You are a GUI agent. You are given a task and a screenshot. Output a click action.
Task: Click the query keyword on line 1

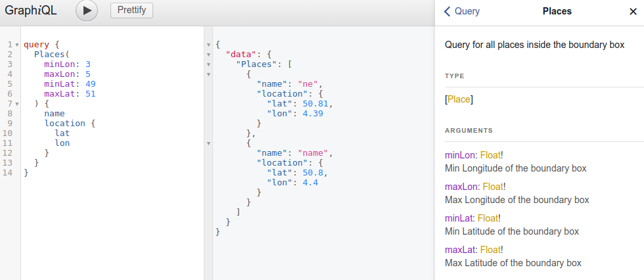point(37,44)
